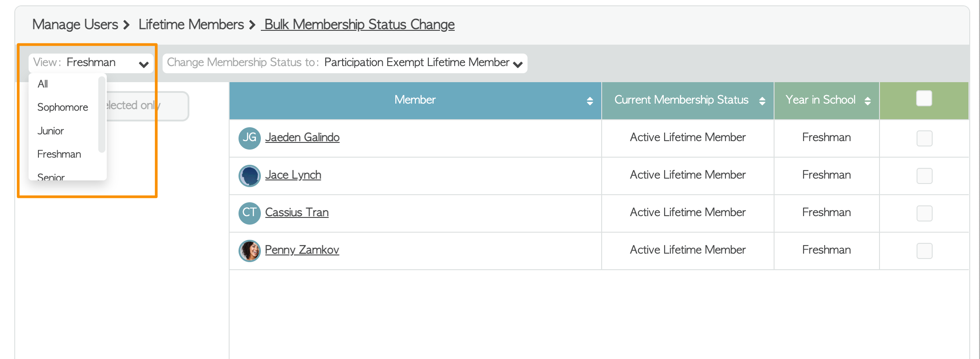Click breadcrumb arrow after Manage Users
Screen dimensions: 980x359
pyautogui.click(x=127, y=25)
